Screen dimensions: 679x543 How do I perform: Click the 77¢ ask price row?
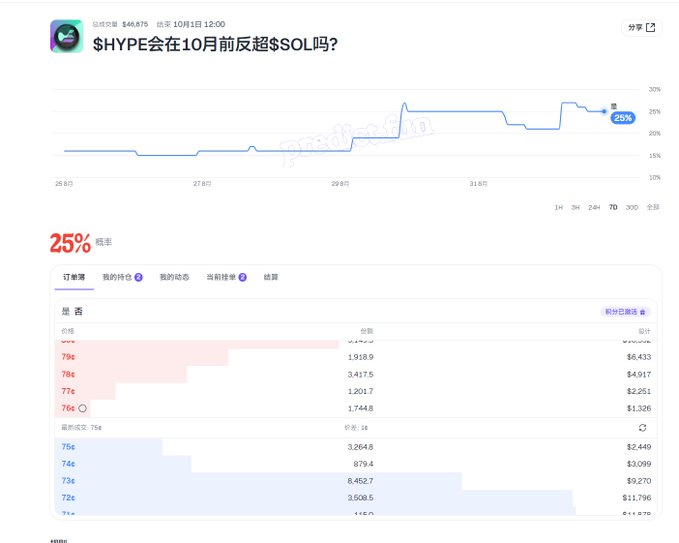pyautogui.click(x=356, y=391)
